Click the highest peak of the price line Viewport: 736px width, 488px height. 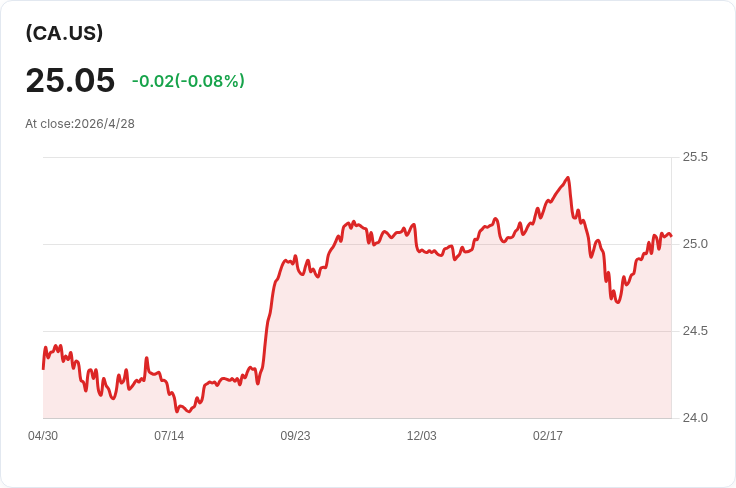[568, 177]
